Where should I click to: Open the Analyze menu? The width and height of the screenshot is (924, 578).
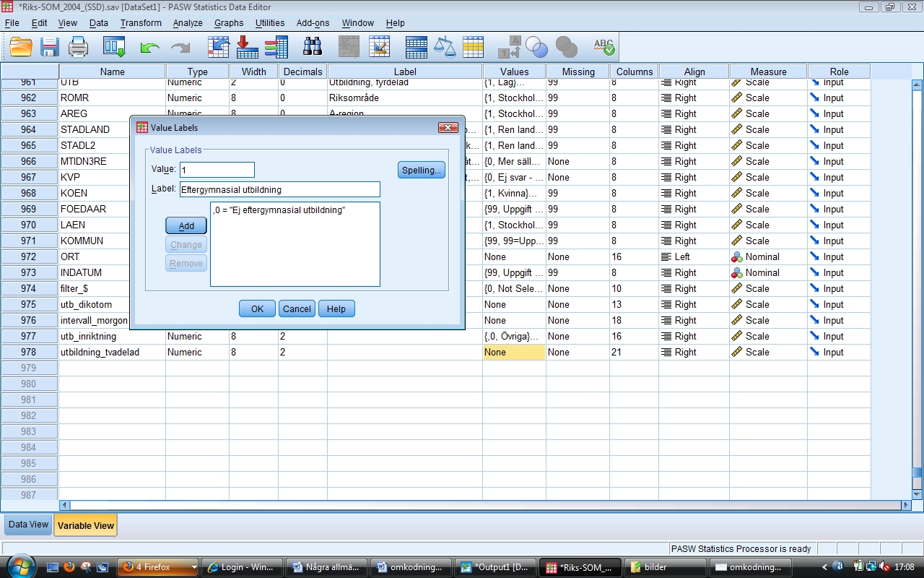click(x=188, y=23)
